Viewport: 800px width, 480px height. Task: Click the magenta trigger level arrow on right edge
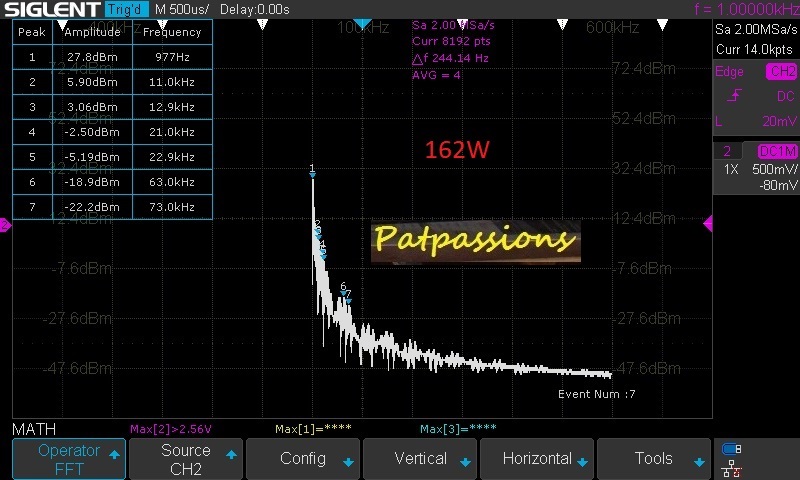pyautogui.click(x=708, y=224)
